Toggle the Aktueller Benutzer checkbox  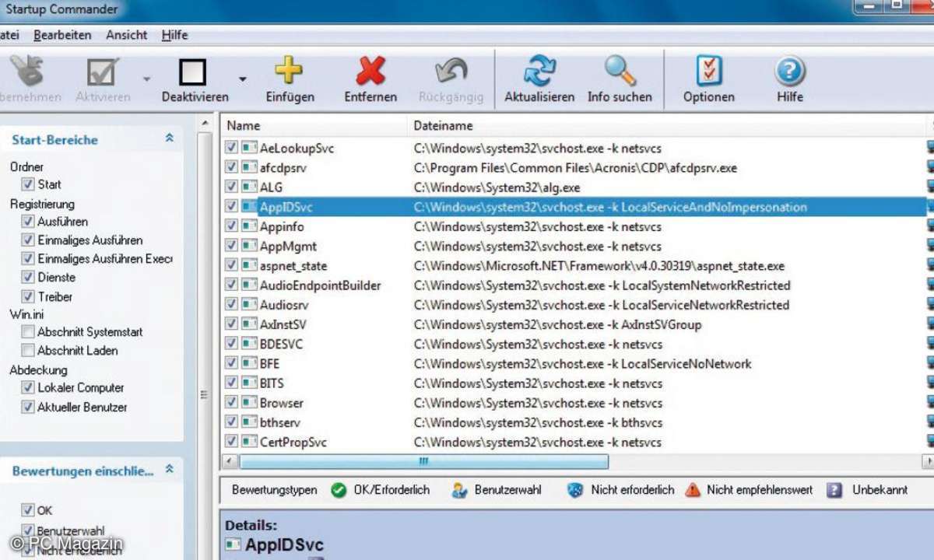point(29,407)
